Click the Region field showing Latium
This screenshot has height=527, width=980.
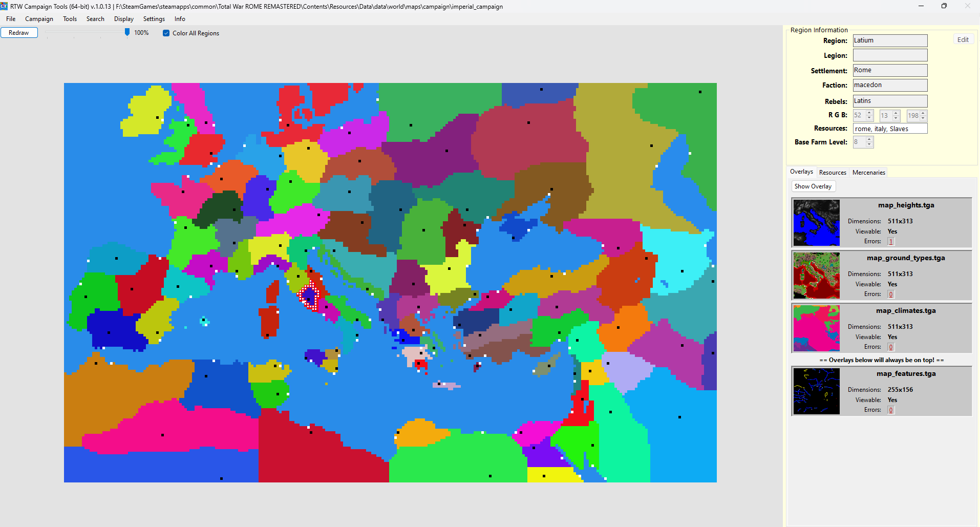pyautogui.click(x=890, y=40)
